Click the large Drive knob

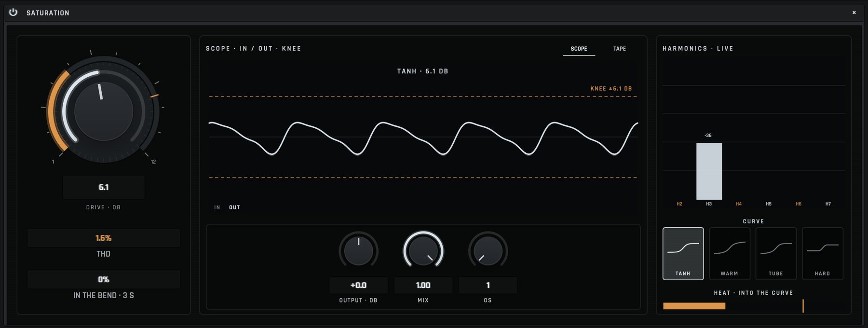[x=103, y=111]
